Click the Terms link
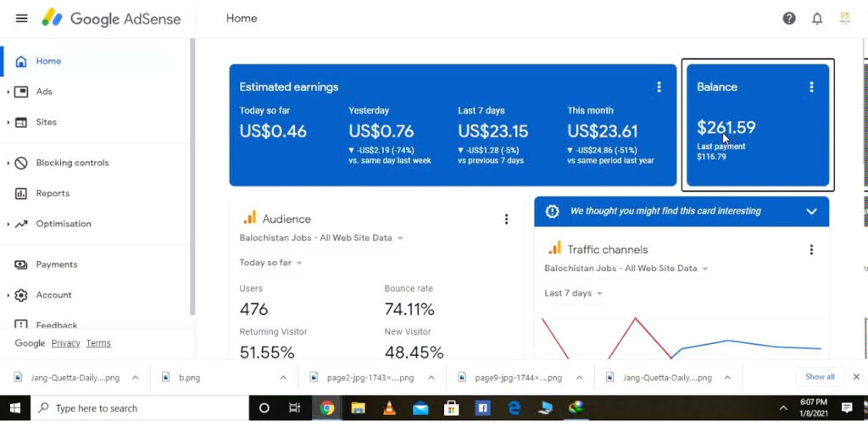868x438 pixels. tap(98, 343)
